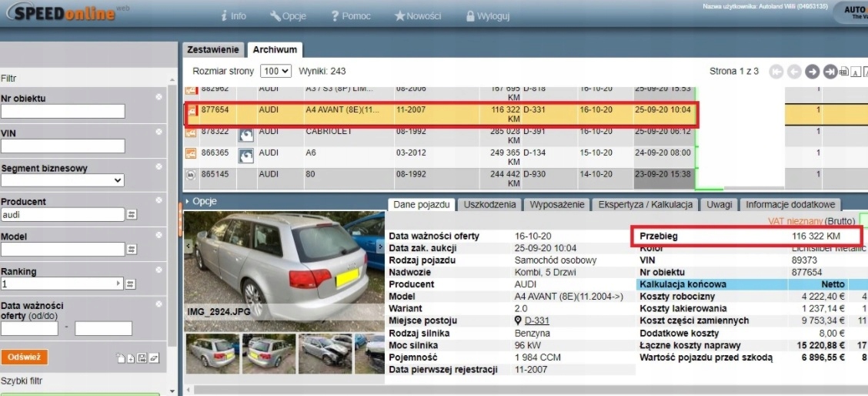This screenshot has height=396, width=868.
Task: Select the damaged front car thumbnail
Action: 324,354
